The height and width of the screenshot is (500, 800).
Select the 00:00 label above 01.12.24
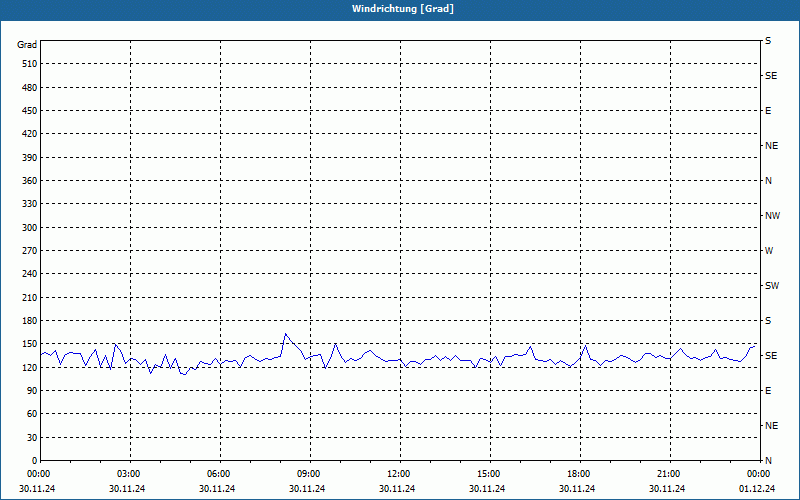(759, 474)
